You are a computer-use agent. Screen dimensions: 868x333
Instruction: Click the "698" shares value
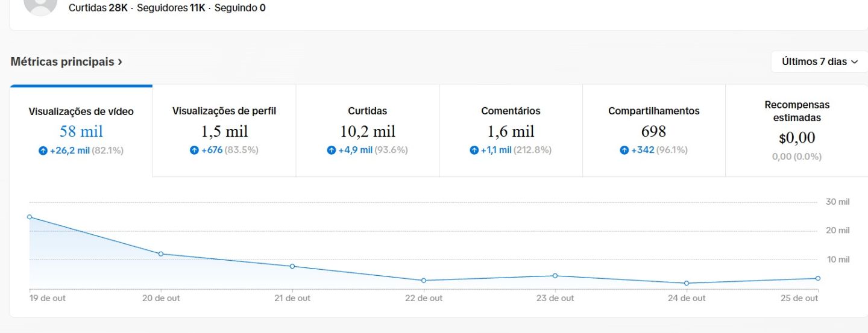[654, 131]
